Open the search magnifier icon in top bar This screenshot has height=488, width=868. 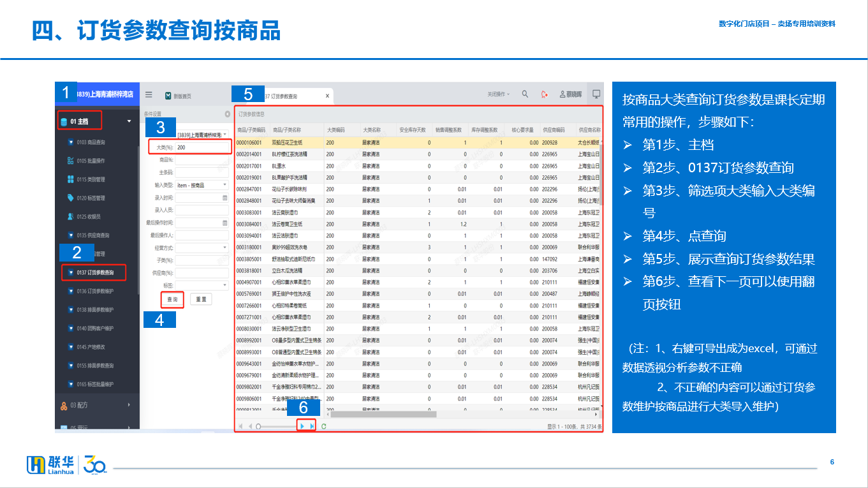(525, 94)
